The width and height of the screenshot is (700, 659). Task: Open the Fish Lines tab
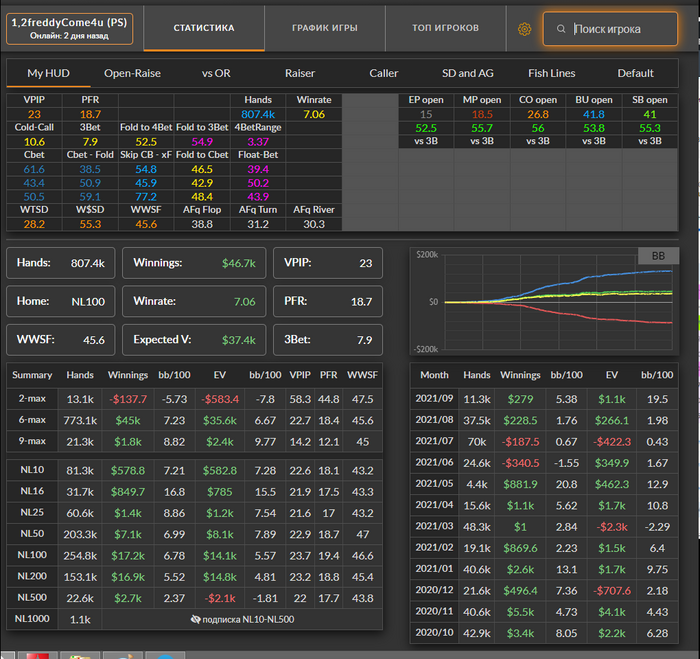tap(552, 73)
